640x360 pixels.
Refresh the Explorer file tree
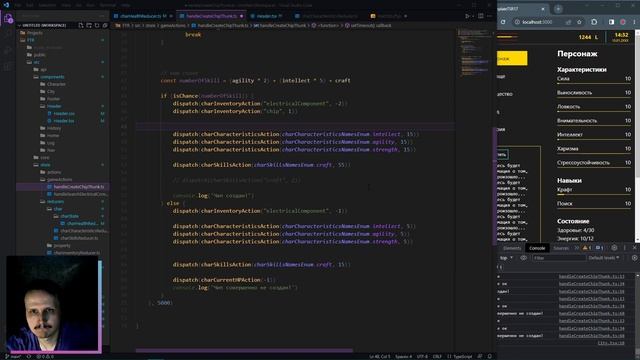tap(97, 25)
